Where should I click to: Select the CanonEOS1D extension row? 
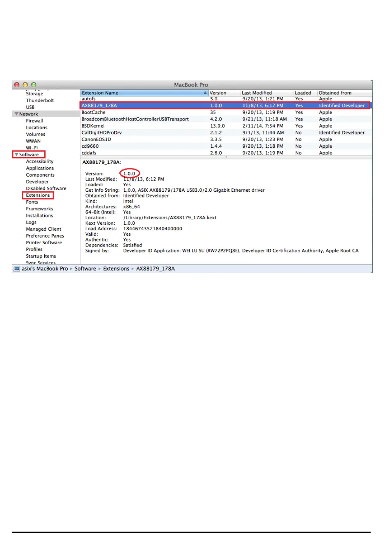tap(226, 139)
